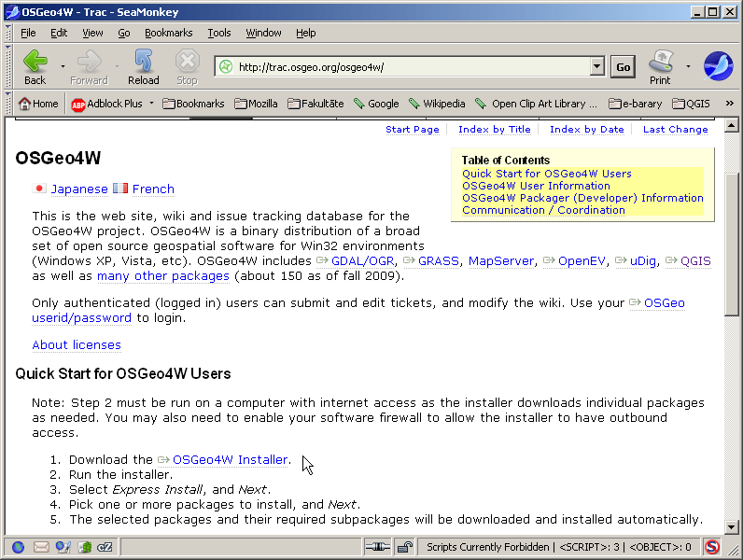Image resolution: width=743 pixels, height=560 pixels.
Task: Click the Forward arrow button
Action: point(89,67)
